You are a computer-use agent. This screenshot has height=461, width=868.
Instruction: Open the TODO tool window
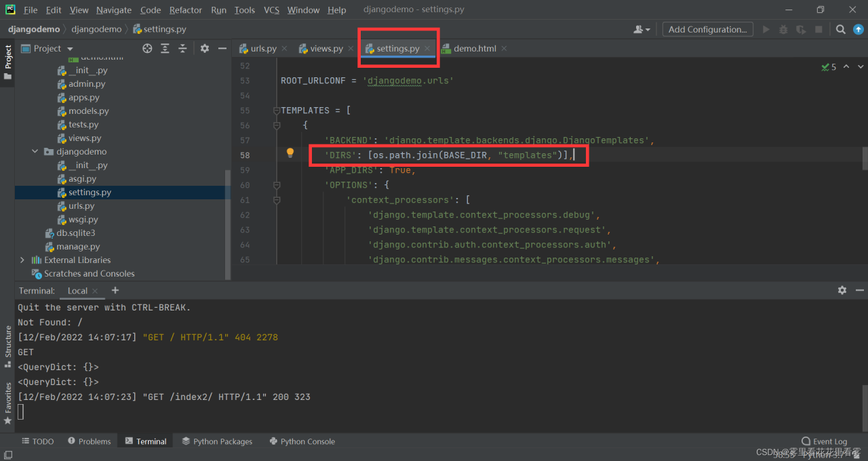(37, 441)
